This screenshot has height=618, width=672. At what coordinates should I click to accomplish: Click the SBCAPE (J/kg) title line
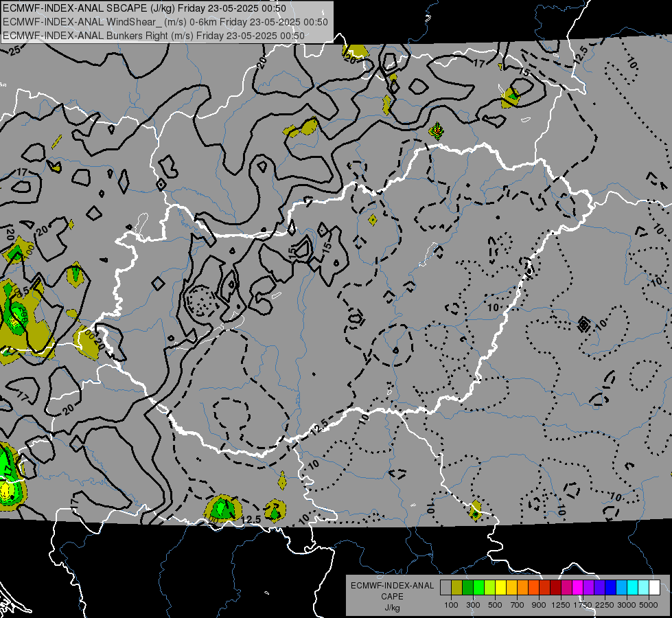coord(144,8)
